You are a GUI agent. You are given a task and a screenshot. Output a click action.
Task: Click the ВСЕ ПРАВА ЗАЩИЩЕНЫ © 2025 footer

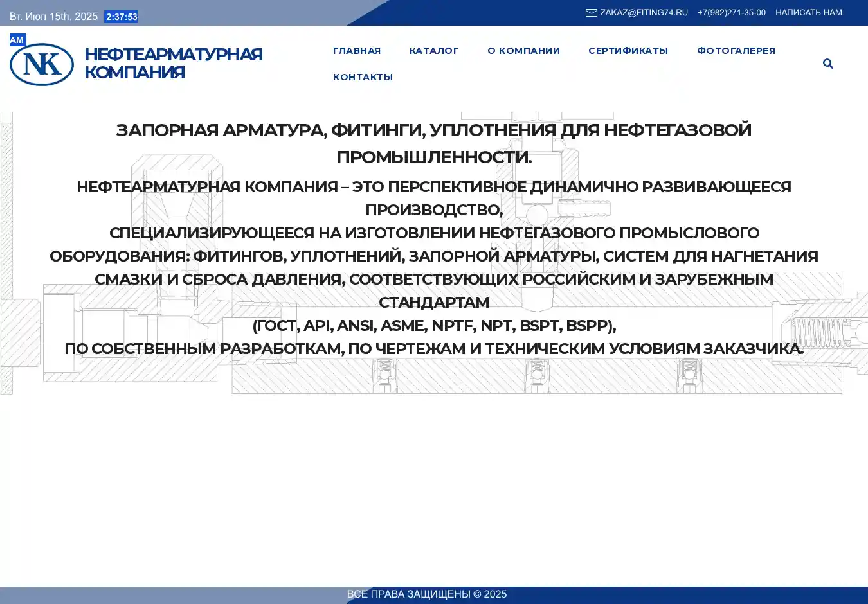coord(427,594)
